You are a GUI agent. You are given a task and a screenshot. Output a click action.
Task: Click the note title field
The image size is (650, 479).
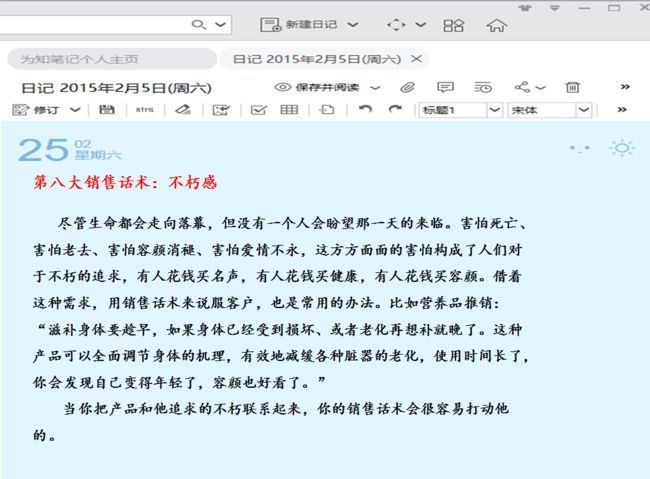tap(116, 88)
